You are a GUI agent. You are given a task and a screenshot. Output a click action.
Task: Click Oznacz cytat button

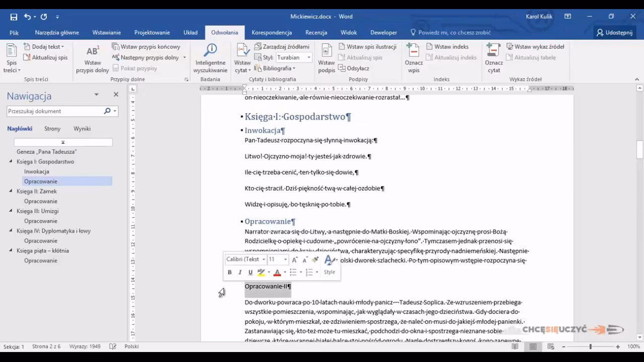(x=494, y=59)
